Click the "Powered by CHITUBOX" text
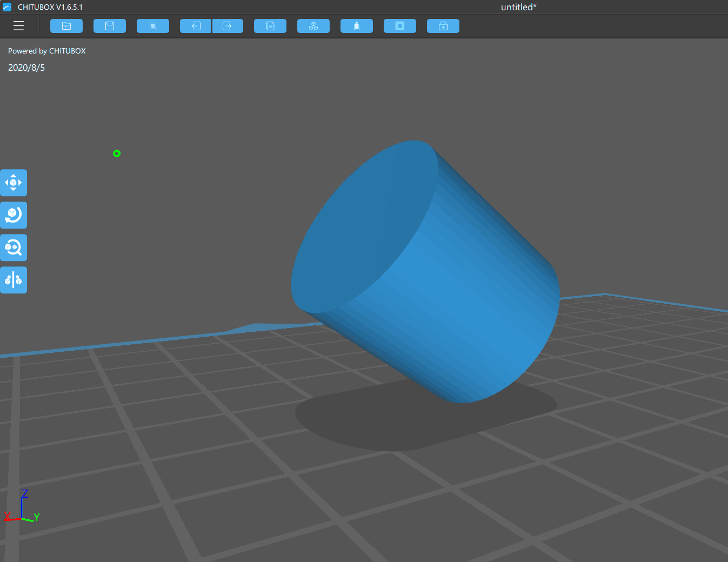Screen dimensions: 728x562 coord(47,51)
